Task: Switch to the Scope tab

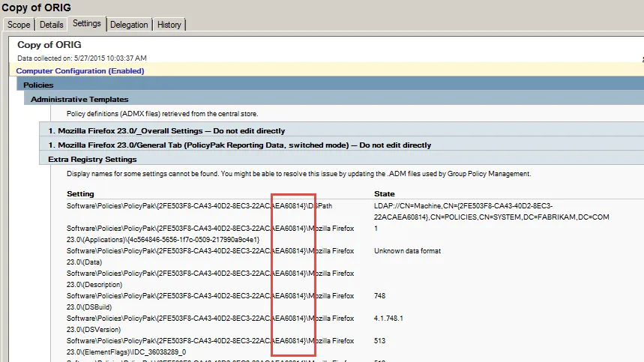Action: click(19, 25)
